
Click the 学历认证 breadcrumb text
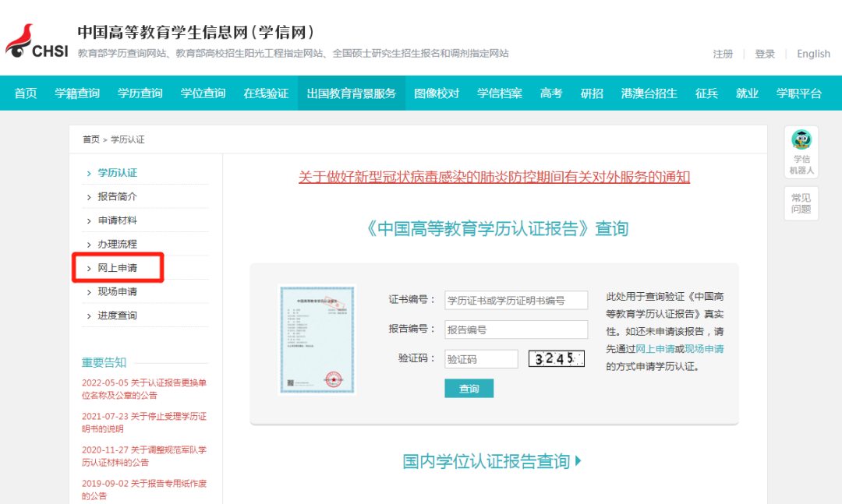click(127, 139)
